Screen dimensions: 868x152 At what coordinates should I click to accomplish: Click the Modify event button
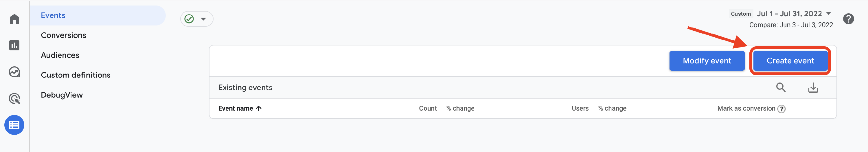[707, 61]
